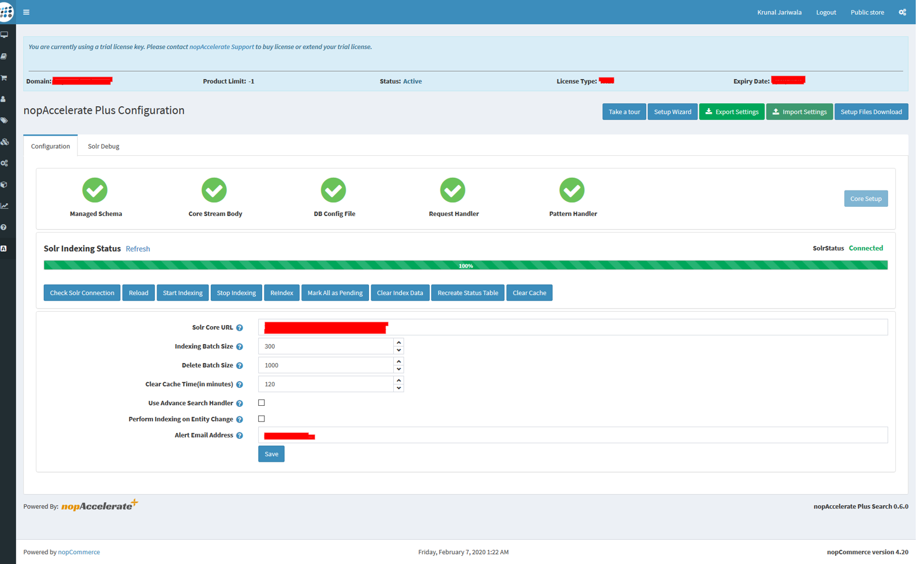924x564 pixels.
Task: Click Import Settings button
Action: tap(800, 112)
